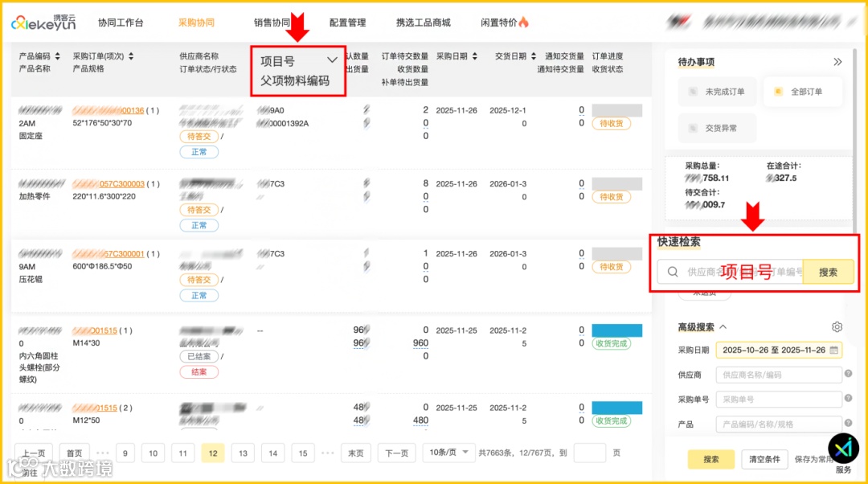Open the advanced search settings gear

[x=835, y=327]
